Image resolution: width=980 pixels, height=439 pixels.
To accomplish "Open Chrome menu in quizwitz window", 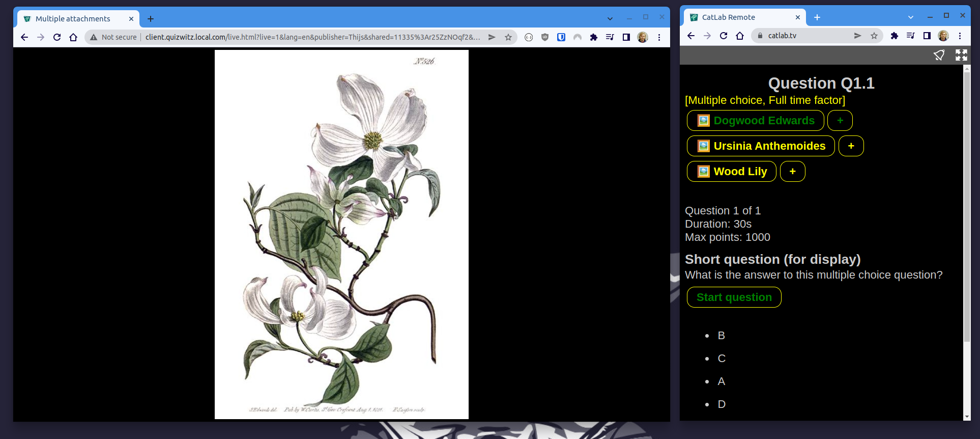I will [659, 37].
